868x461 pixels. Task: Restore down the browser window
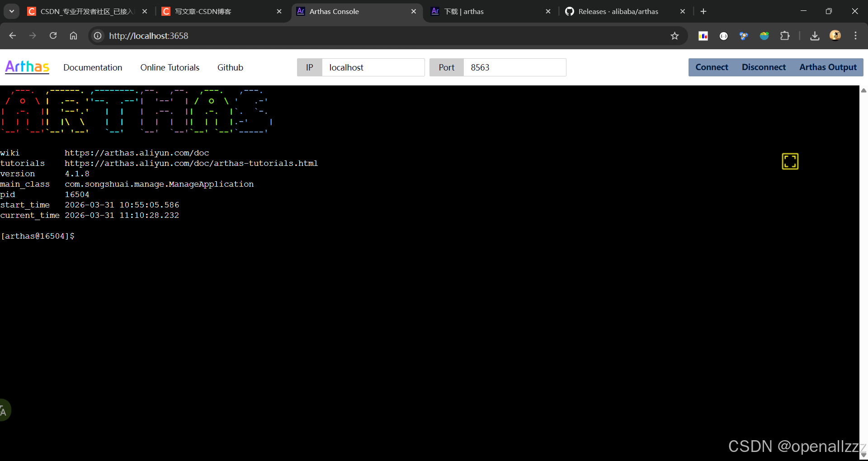click(829, 11)
